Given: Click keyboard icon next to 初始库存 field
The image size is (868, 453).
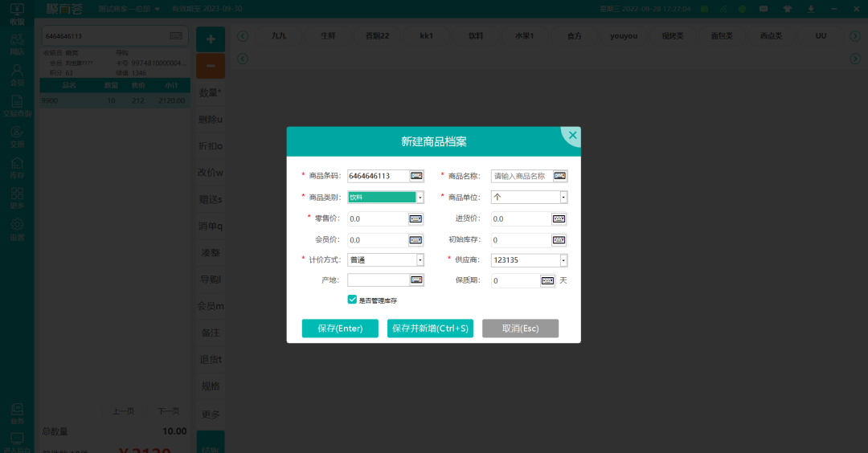Looking at the screenshot, I should tap(559, 240).
